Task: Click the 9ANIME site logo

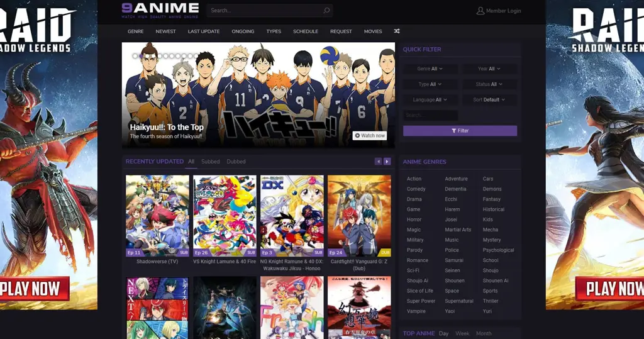Action: coord(160,10)
